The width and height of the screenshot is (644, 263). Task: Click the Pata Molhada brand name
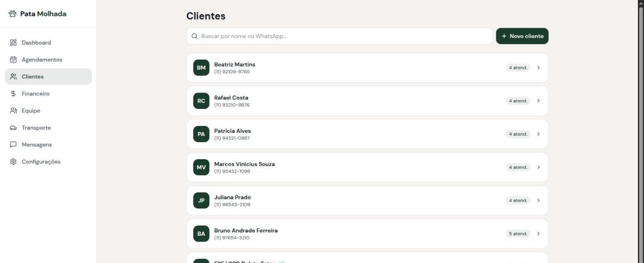point(43,14)
